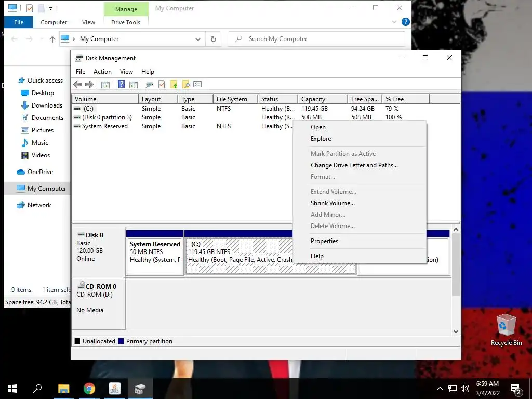Expand the Explorer ribbon chevron
The height and width of the screenshot is (399, 532).
point(394,22)
